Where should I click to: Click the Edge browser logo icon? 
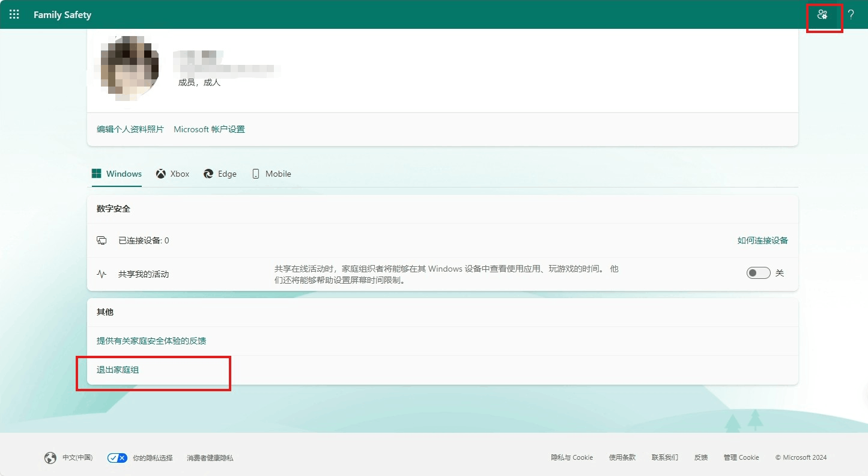[x=208, y=174]
